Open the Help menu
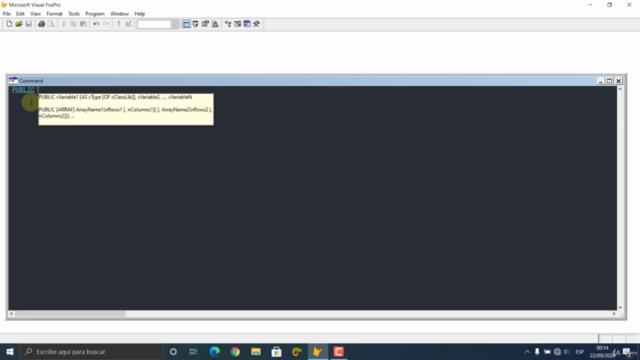 pos(140,14)
